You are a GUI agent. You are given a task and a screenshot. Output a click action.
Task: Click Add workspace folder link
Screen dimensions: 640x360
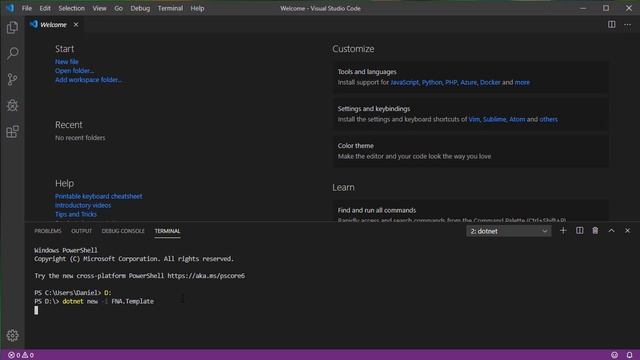pyautogui.click(x=89, y=80)
